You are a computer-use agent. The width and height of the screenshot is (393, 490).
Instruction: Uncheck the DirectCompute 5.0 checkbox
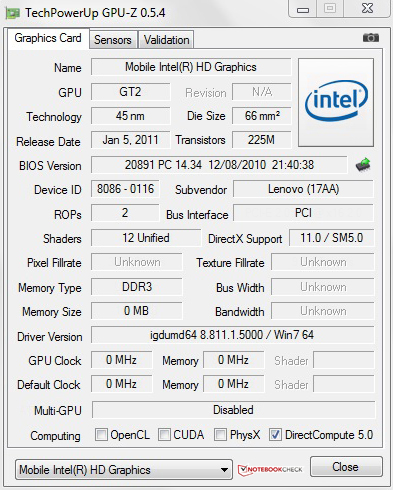[275, 435]
